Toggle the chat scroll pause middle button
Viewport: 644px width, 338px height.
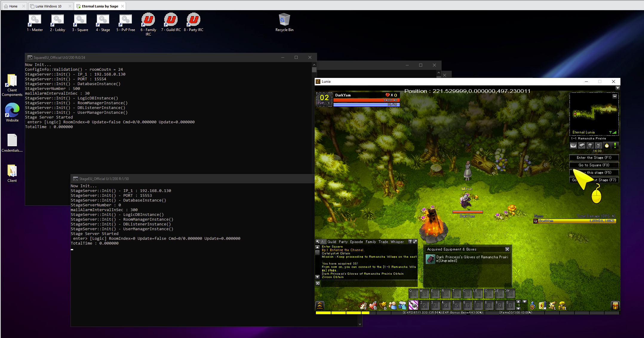click(317, 253)
